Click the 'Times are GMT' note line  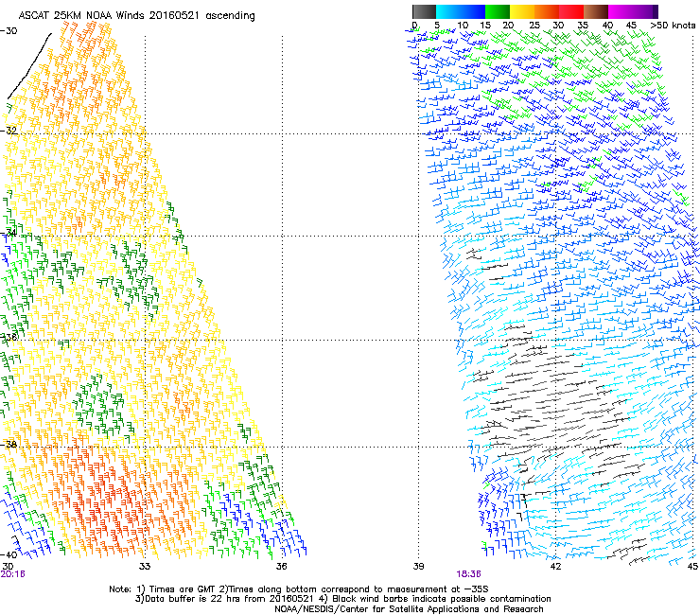[x=299, y=589]
